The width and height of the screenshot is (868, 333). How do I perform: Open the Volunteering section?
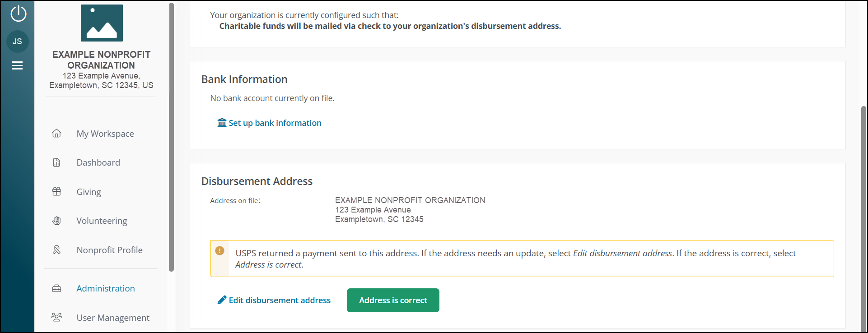coord(102,221)
